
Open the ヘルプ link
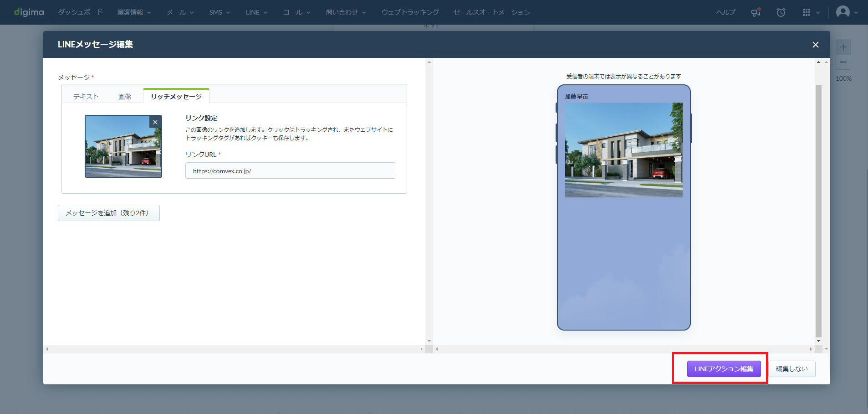click(726, 12)
